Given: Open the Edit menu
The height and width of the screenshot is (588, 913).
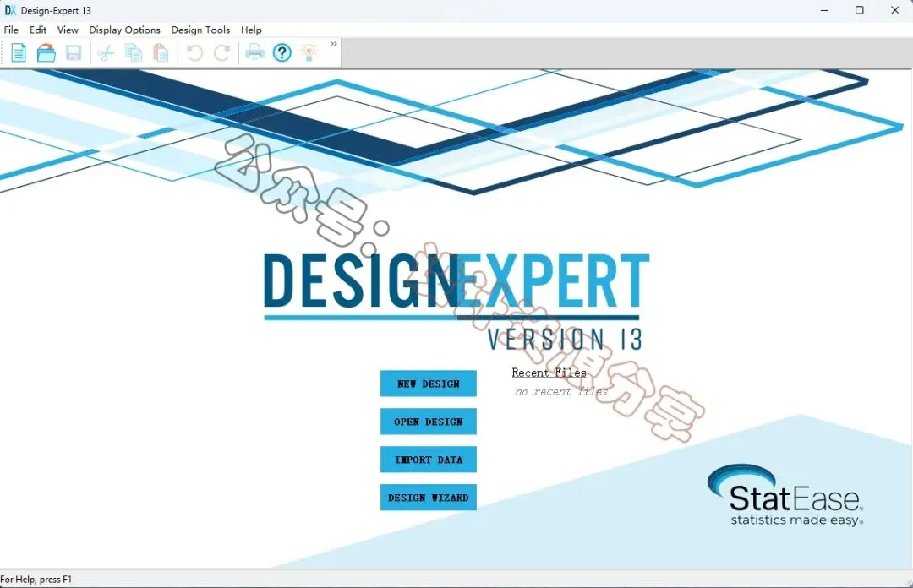Looking at the screenshot, I should pyautogui.click(x=38, y=30).
